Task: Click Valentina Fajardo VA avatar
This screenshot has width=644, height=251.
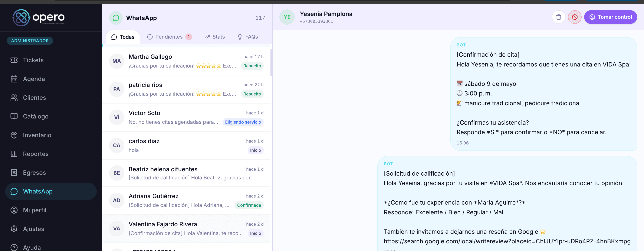Action: click(x=116, y=228)
